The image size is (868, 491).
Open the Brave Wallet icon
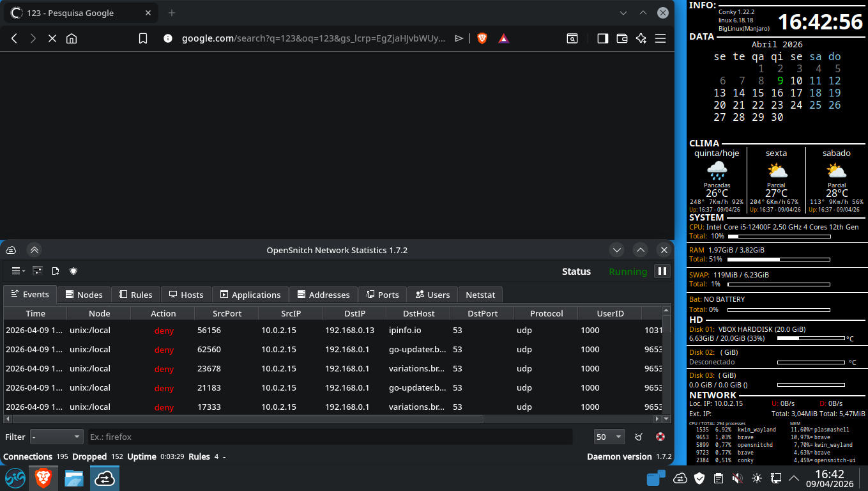click(x=621, y=38)
